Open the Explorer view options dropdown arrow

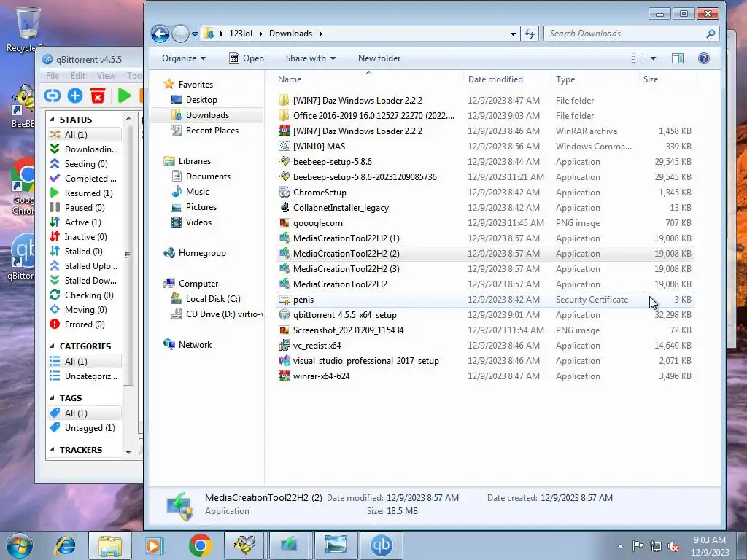[653, 58]
